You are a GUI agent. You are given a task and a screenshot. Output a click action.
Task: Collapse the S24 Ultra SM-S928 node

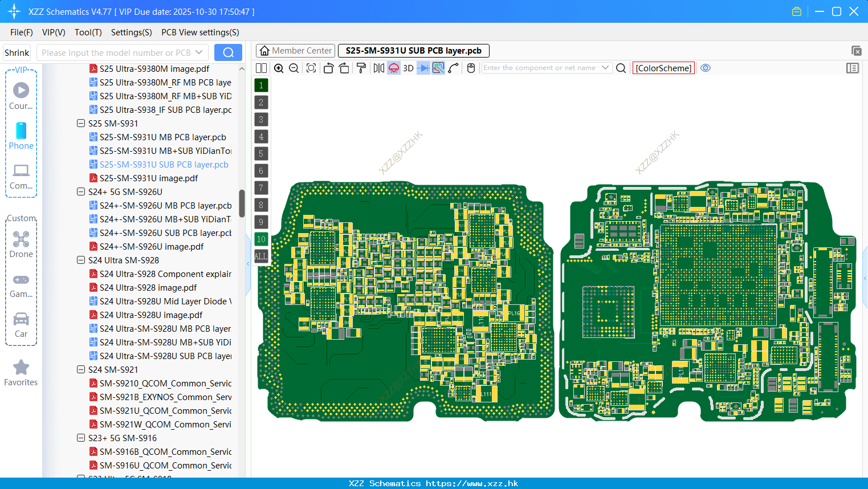(81, 260)
